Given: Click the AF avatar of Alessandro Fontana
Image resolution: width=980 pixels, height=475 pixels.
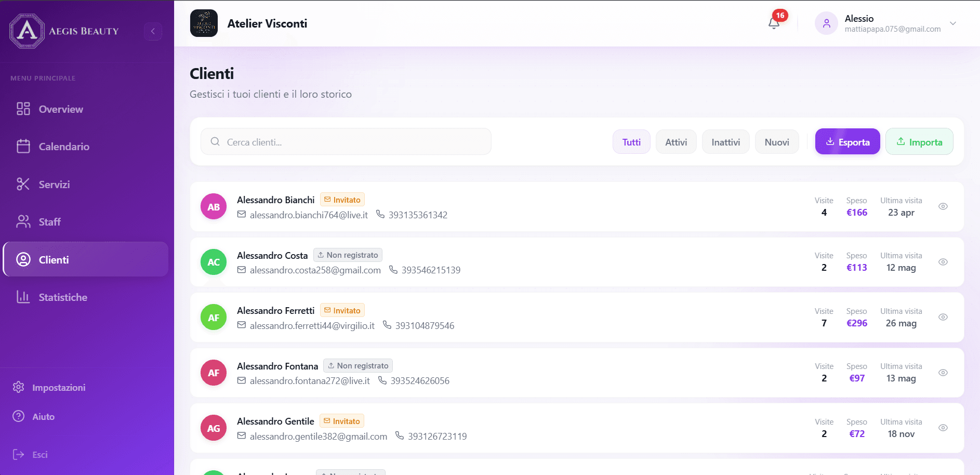Looking at the screenshot, I should (214, 373).
